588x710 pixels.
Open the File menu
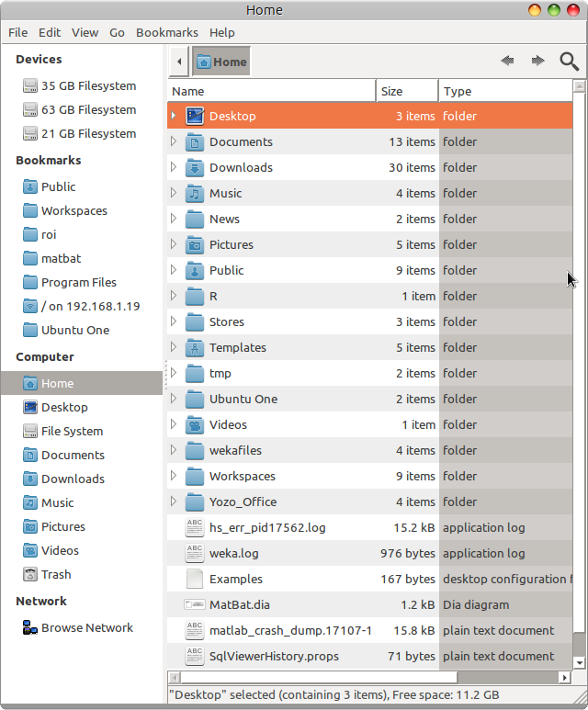(17, 32)
